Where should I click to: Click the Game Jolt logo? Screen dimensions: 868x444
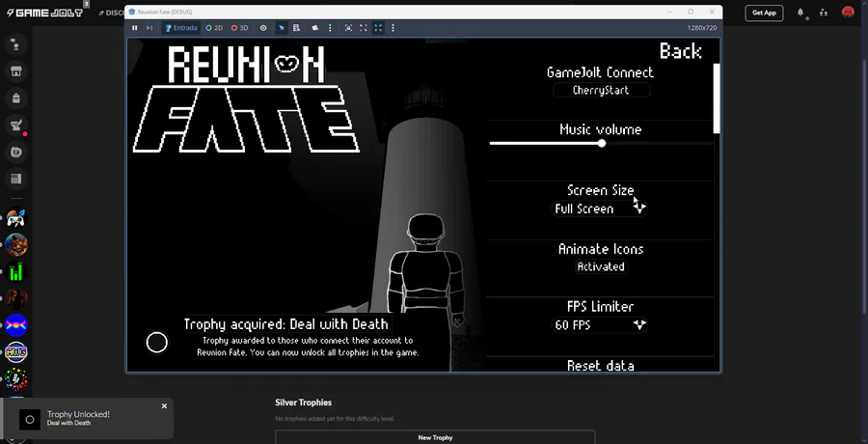coord(44,13)
